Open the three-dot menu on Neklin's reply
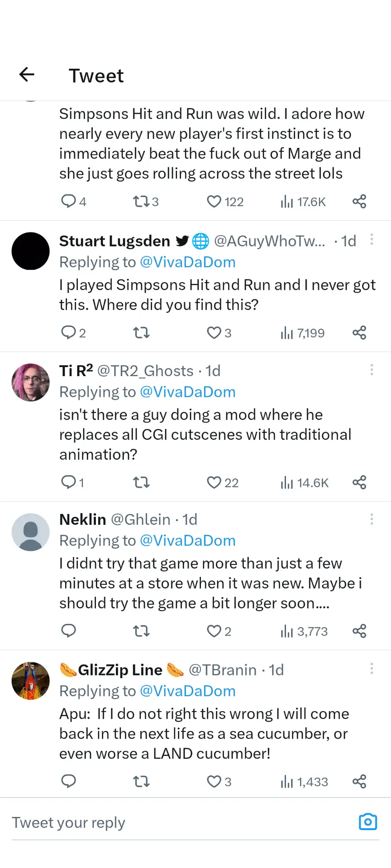 point(371,519)
